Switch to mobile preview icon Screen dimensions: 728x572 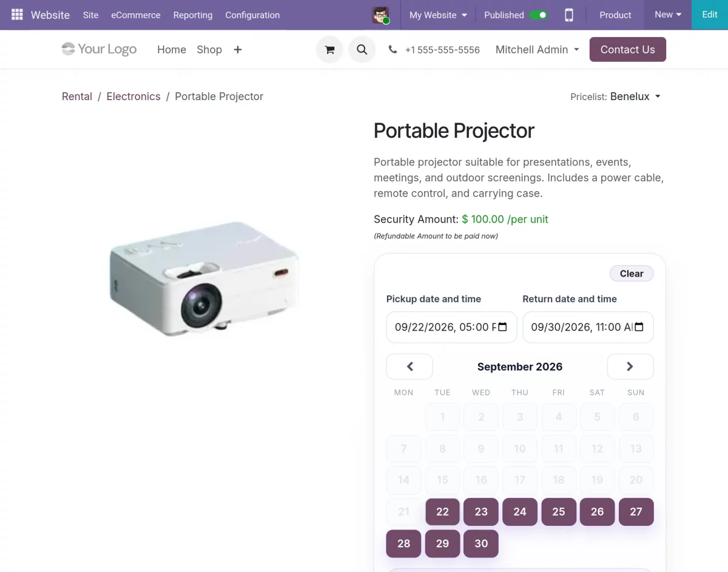[569, 15]
